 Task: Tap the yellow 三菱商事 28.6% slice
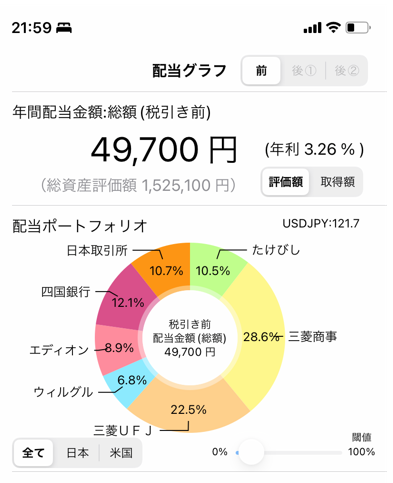(x=263, y=337)
